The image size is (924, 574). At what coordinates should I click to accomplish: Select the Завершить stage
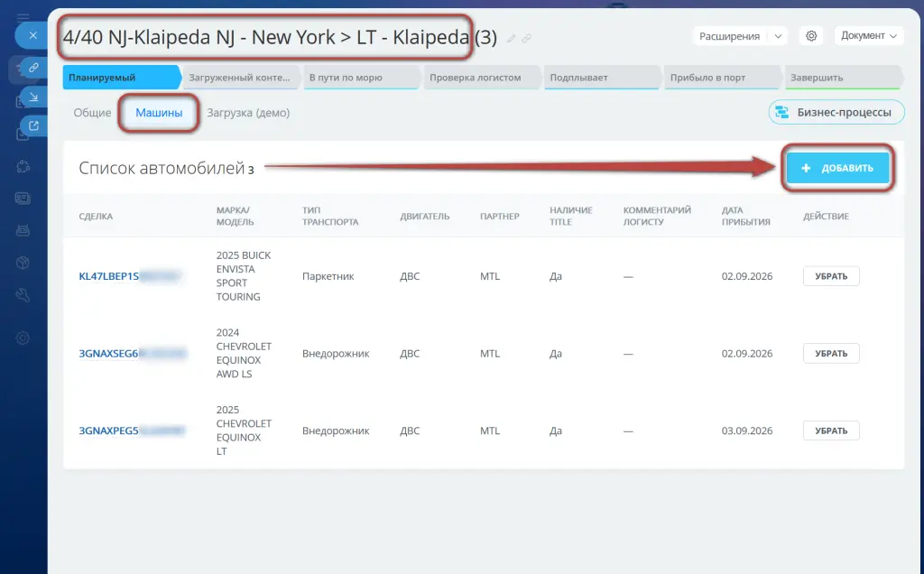842,78
